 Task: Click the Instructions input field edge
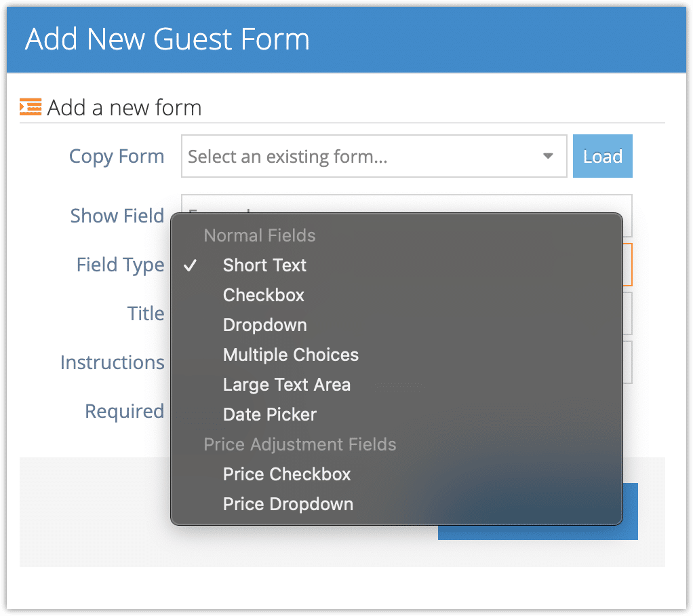point(628,362)
